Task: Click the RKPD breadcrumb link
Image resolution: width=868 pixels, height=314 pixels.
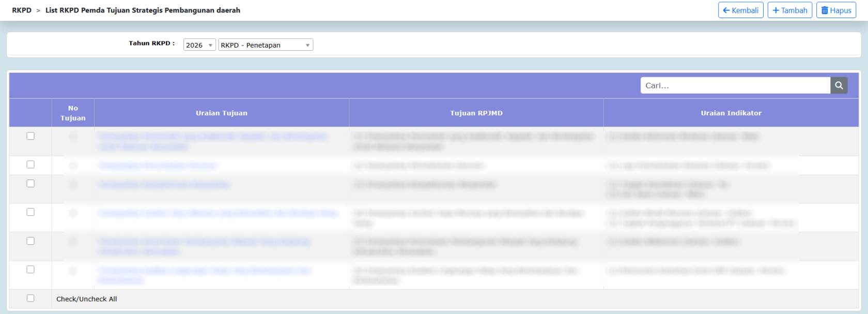Action: pos(22,10)
